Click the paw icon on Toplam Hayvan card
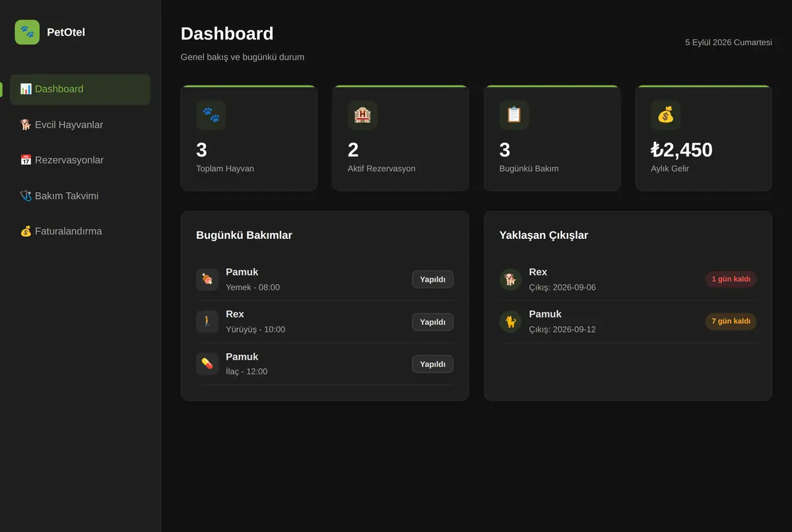Screen dimensions: 792x532 [211, 115]
